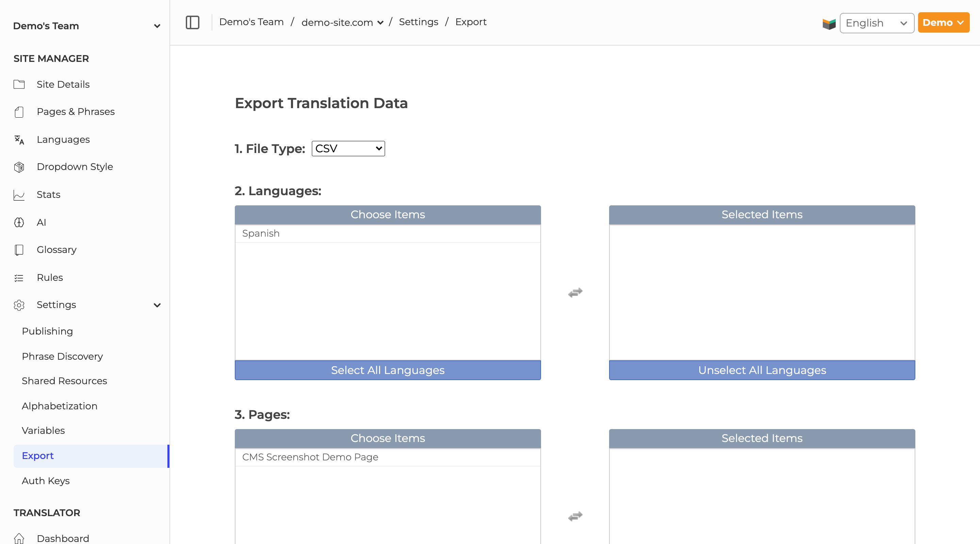
Task: Click the Glossary book icon
Action: click(x=19, y=250)
